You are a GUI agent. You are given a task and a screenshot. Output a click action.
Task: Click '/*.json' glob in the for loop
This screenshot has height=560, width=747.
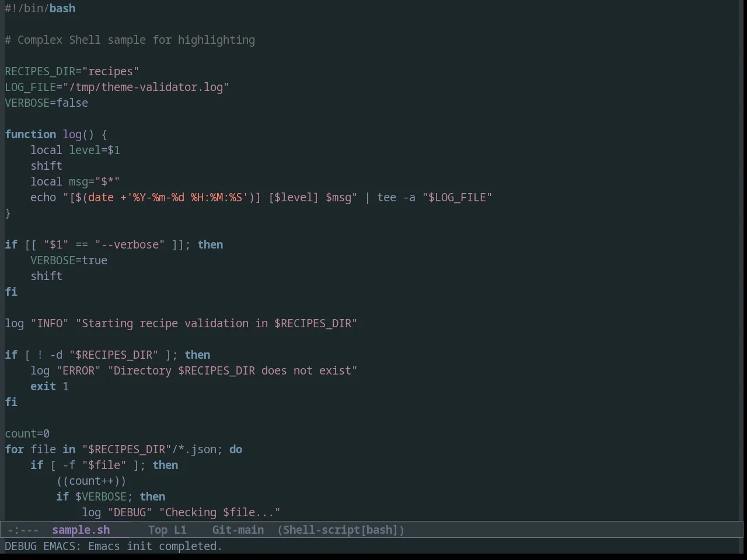tap(194, 449)
